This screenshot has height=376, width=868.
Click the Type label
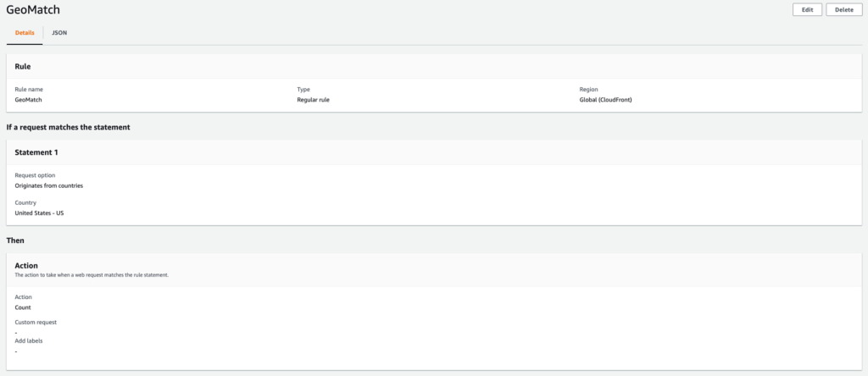pyautogui.click(x=303, y=89)
